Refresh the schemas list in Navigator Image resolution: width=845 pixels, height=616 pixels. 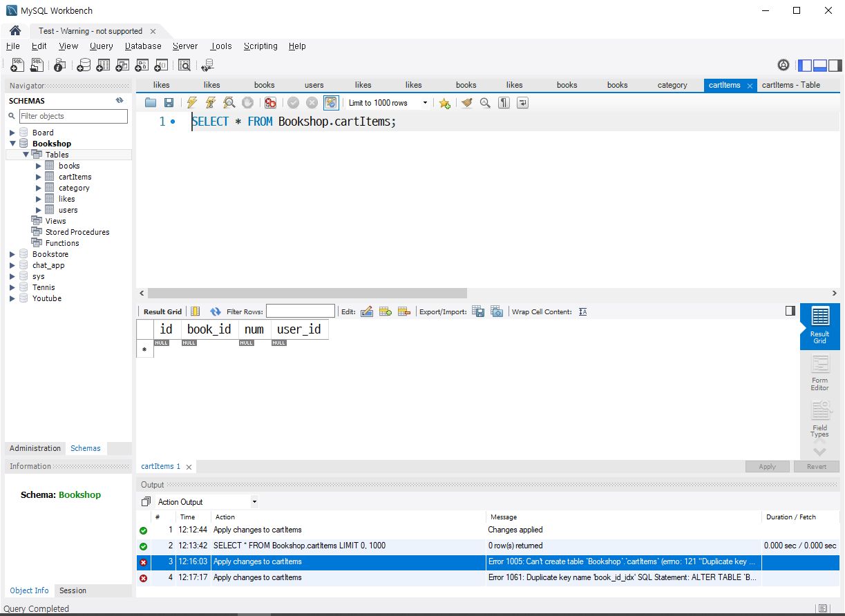click(x=120, y=101)
